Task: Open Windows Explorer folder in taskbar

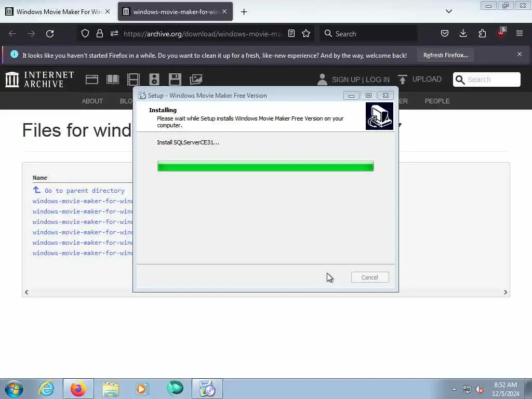Action: pyautogui.click(x=111, y=390)
